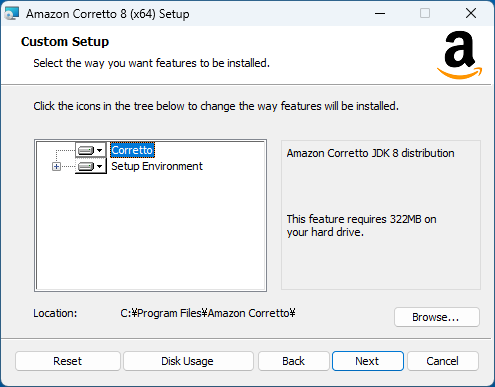
Task: Expand the Setup Environment tree node
Action: click(x=56, y=166)
